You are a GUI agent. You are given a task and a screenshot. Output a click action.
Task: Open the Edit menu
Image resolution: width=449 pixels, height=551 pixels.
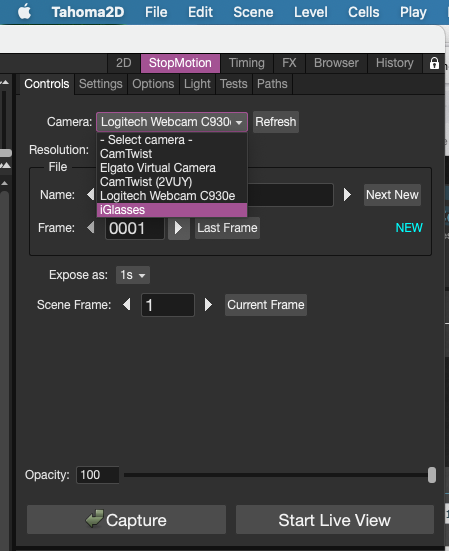click(200, 12)
